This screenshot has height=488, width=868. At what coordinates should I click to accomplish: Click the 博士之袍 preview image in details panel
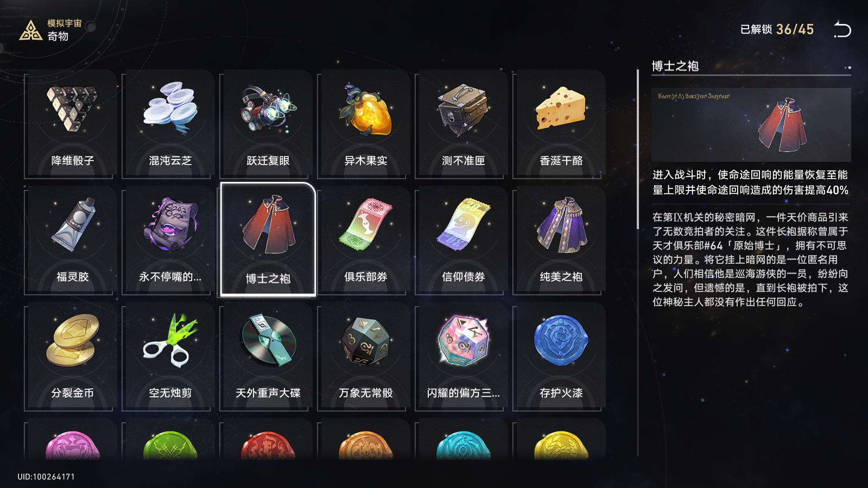pyautogui.click(x=751, y=125)
